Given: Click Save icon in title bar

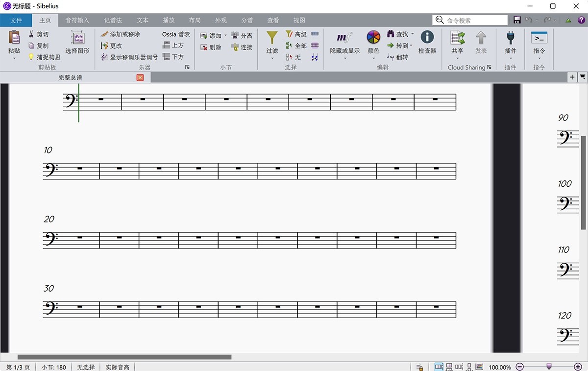Looking at the screenshot, I should pos(517,20).
